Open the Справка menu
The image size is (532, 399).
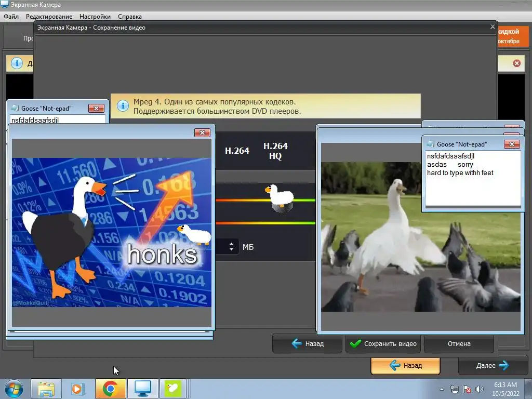tap(129, 16)
